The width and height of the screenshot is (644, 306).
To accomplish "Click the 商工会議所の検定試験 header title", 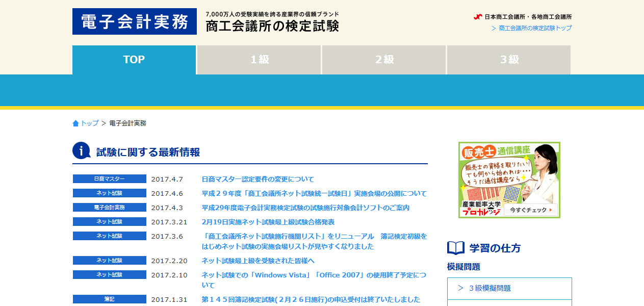I will click(272, 26).
